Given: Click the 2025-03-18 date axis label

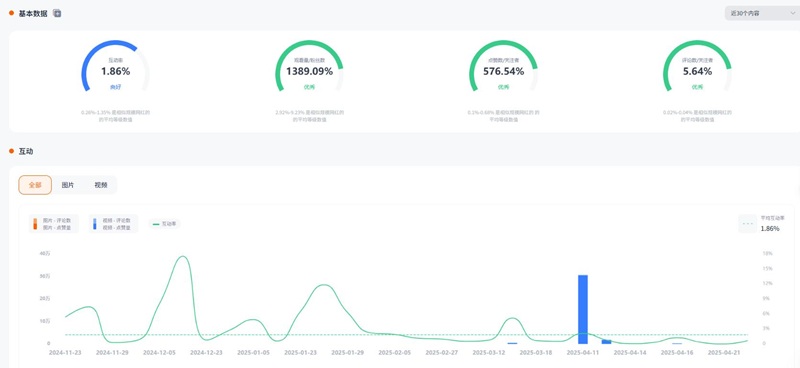Looking at the screenshot, I should point(536,353).
